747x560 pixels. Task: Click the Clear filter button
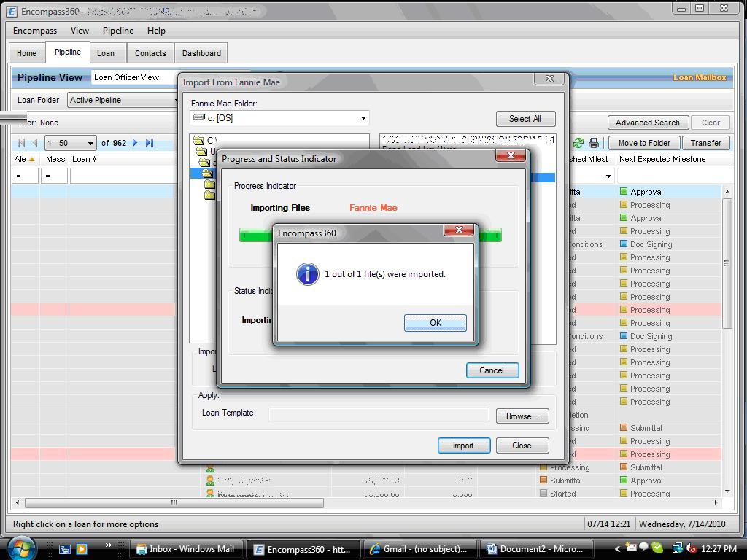point(711,122)
